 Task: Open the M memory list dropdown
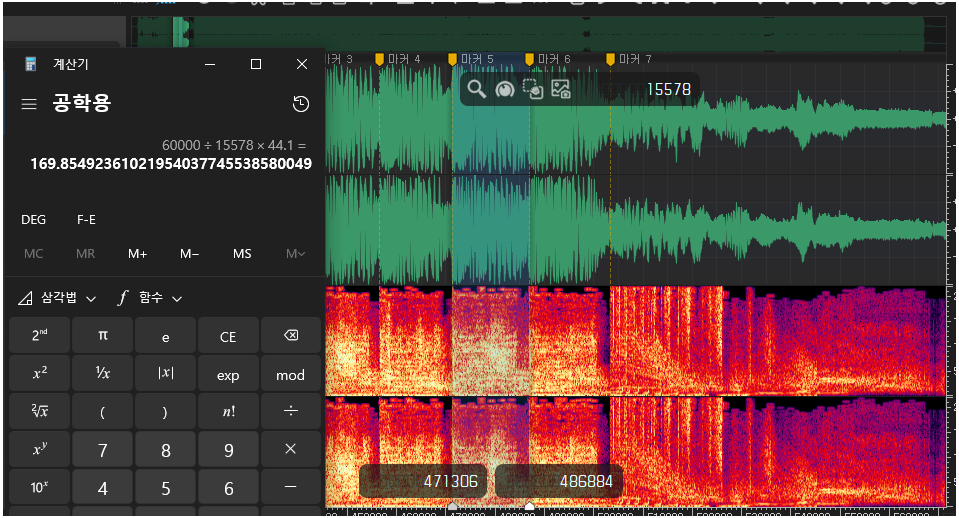(295, 254)
